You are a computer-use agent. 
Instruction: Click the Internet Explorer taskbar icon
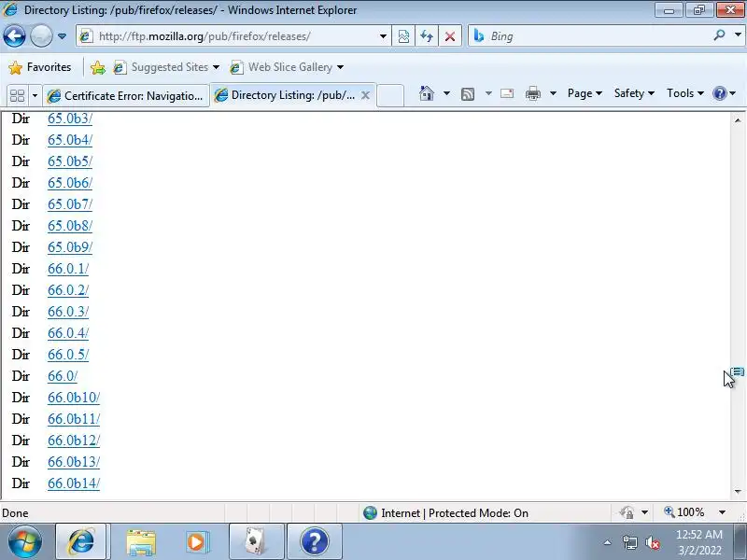[x=81, y=542]
